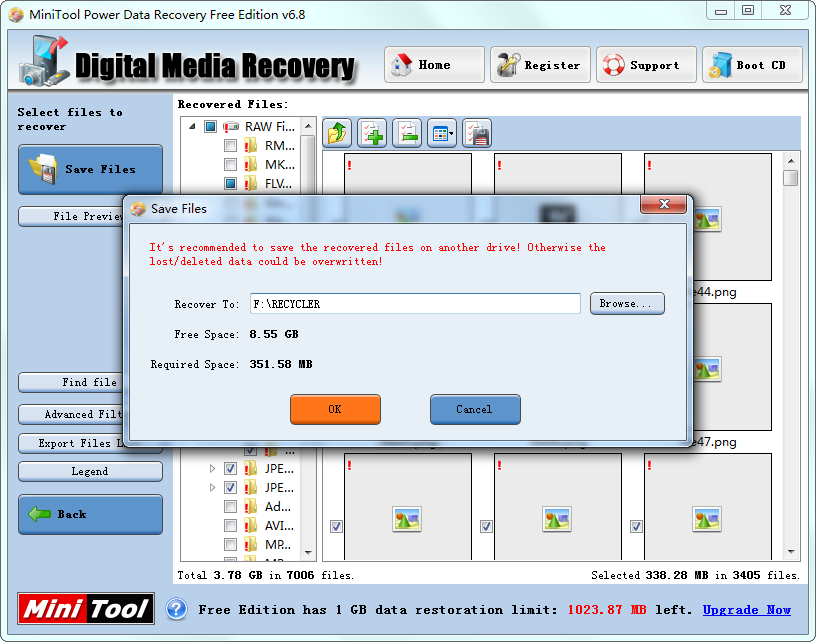Click the folder icon of FLV... row
Viewport: 816px width, 642px height.
pyautogui.click(x=251, y=183)
